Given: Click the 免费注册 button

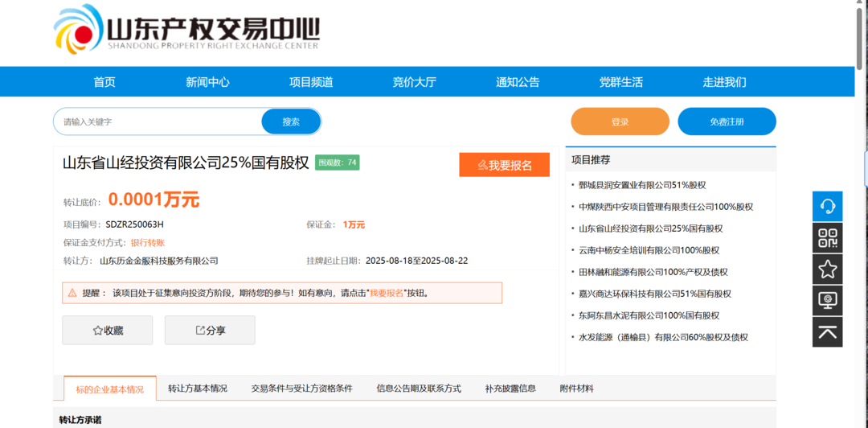Looking at the screenshot, I should point(727,121).
